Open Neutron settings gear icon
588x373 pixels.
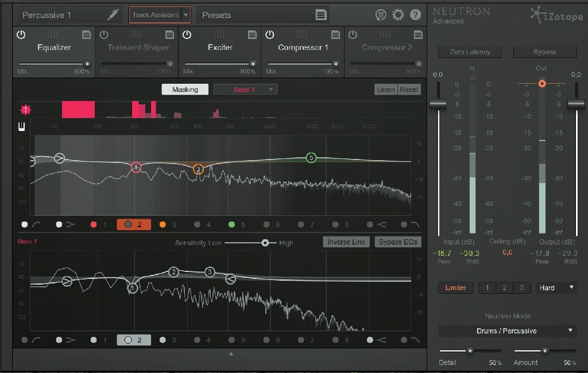398,15
